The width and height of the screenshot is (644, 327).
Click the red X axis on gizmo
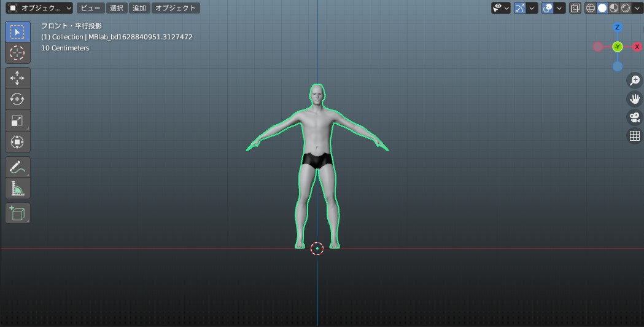coord(637,47)
